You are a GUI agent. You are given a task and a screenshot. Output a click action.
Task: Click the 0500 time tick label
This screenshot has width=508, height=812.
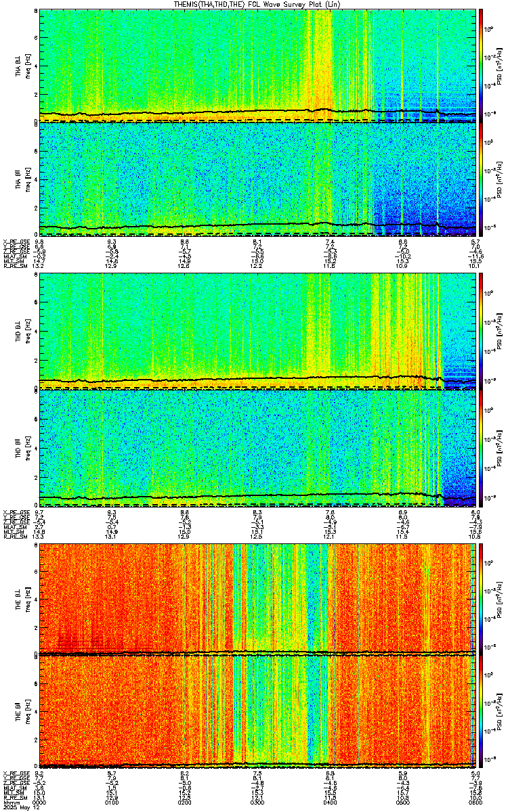coord(403,802)
